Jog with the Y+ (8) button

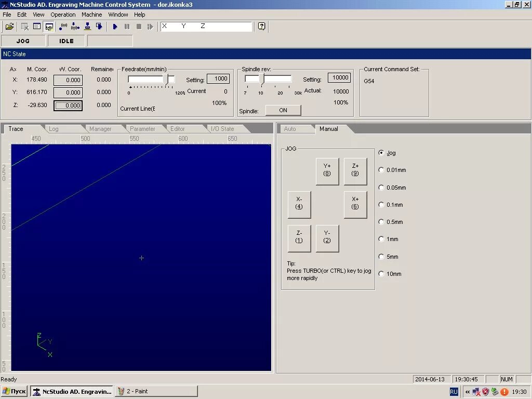(x=327, y=171)
